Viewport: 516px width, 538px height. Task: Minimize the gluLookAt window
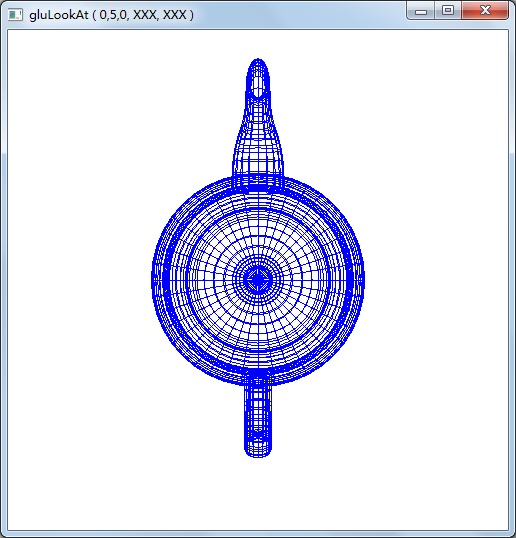point(421,11)
